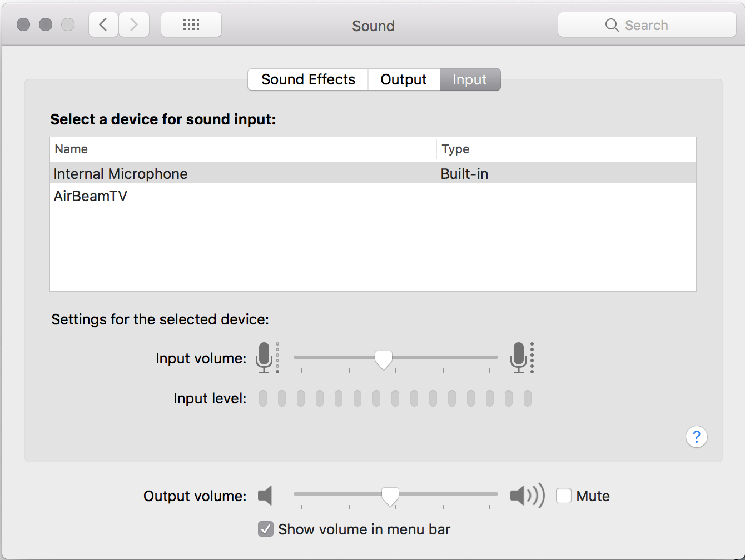Choose AirBeamTV as input device
This screenshot has height=560, width=745.
91,196
